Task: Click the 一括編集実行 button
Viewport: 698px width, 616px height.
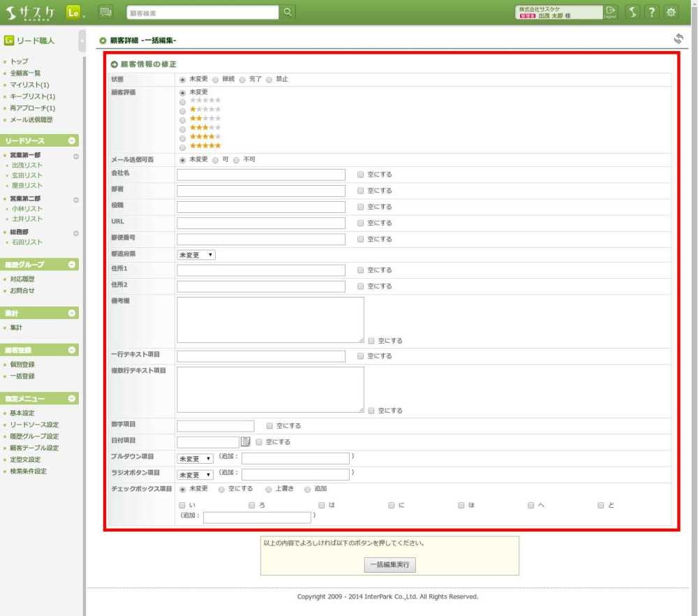Action: 389,564
